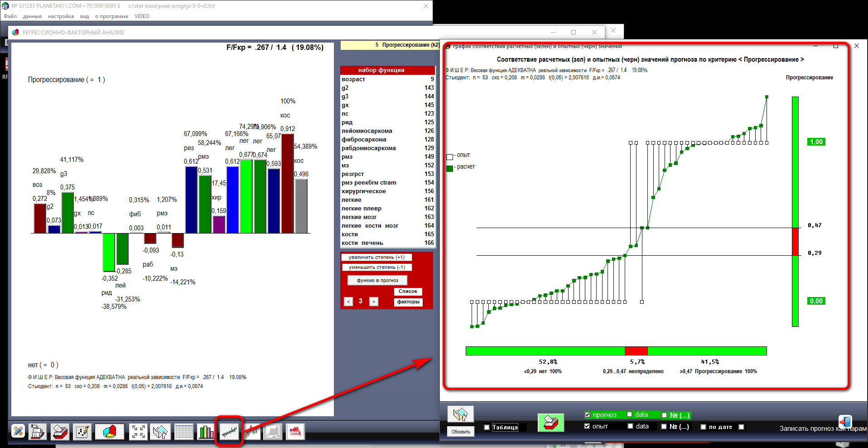This screenshot has height=448, width=868.
Task: Click the 3D pie chart icon
Action: (x=109, y=431)
